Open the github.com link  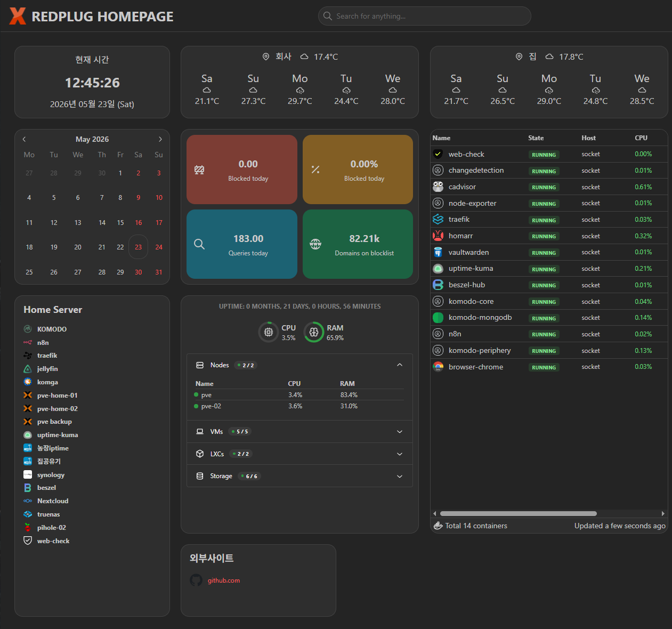click(x=224, y=580)
